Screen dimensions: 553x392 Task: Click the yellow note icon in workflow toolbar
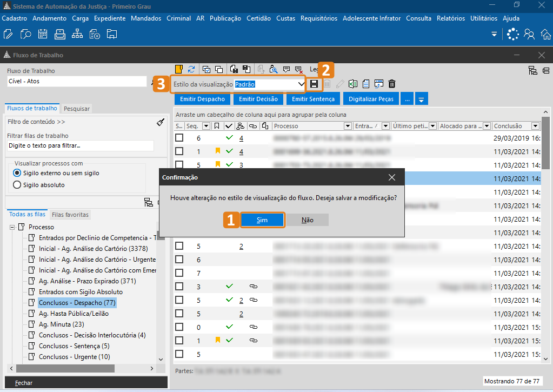(x=179, y=69)
